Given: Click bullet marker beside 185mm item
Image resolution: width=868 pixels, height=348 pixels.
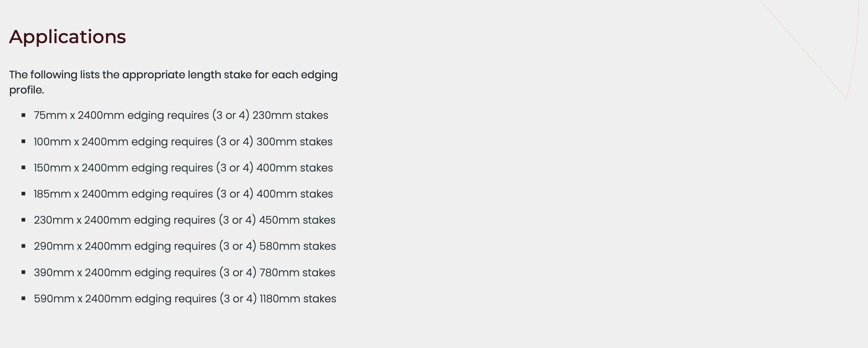Looking at the screenshot, I should (24, 194).
